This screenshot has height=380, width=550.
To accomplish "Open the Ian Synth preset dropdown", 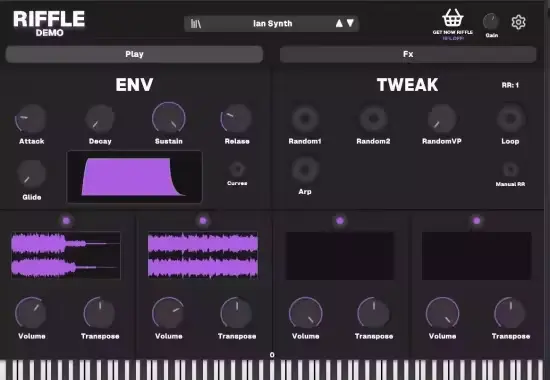I will coord(271,24).
